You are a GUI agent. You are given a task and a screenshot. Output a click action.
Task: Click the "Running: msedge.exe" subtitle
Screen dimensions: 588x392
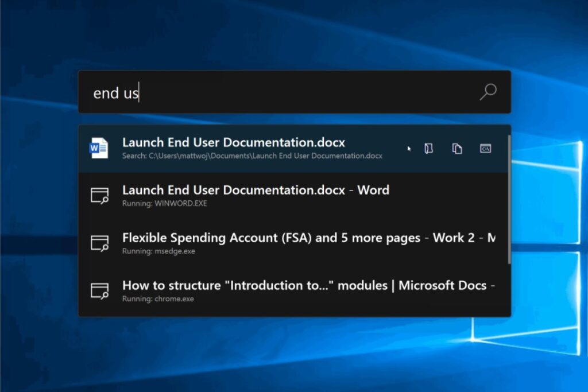coord(158,251)
